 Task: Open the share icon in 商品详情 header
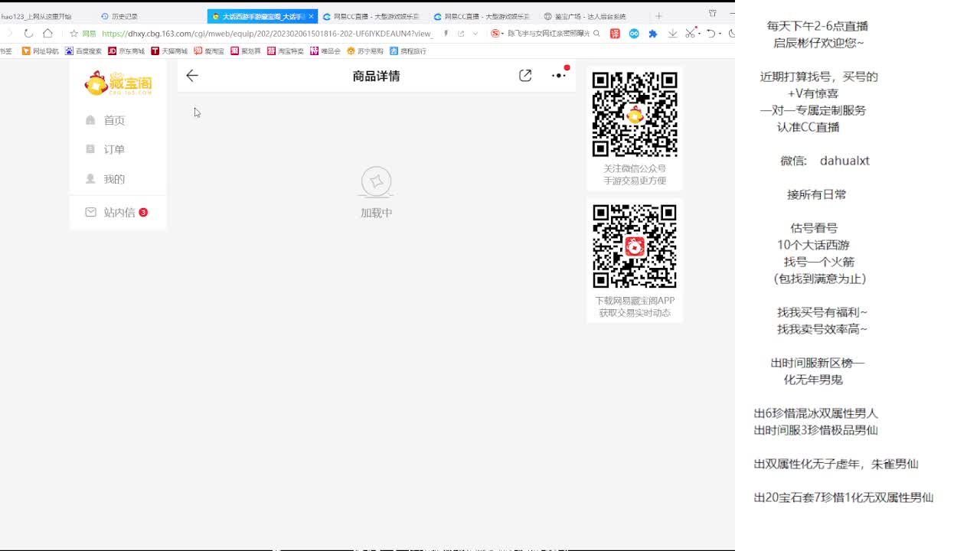pos(525,76)
